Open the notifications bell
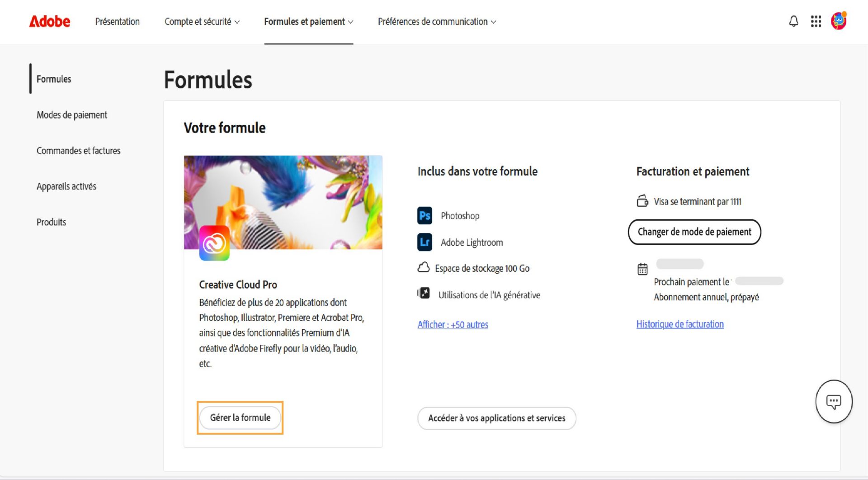868x480 pixels. (793, 21)
